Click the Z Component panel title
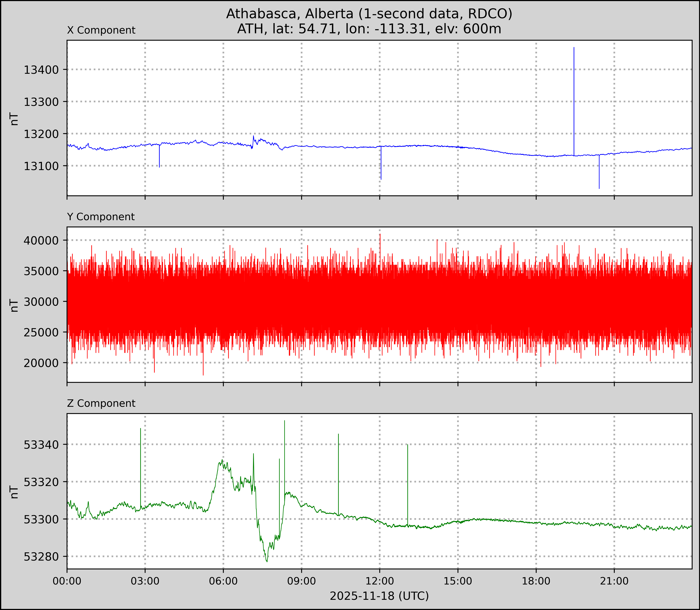The width and height of the screenshot is (700, 610). [x=101, y=403]
